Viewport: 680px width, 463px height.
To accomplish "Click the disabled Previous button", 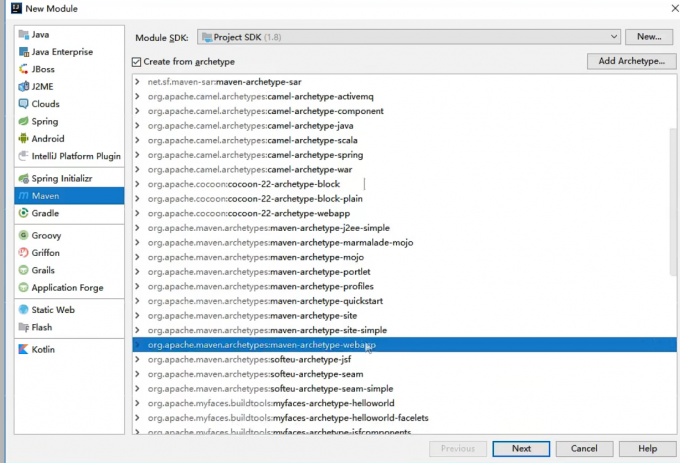I will click(x=458, y=449).
